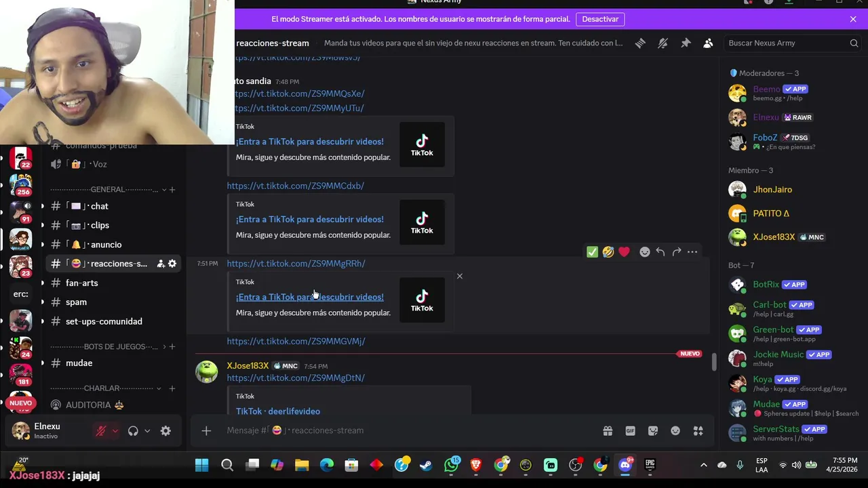
Task: Expand threads arrow beside anuncio channel
Action: click(x=43, y=245)
